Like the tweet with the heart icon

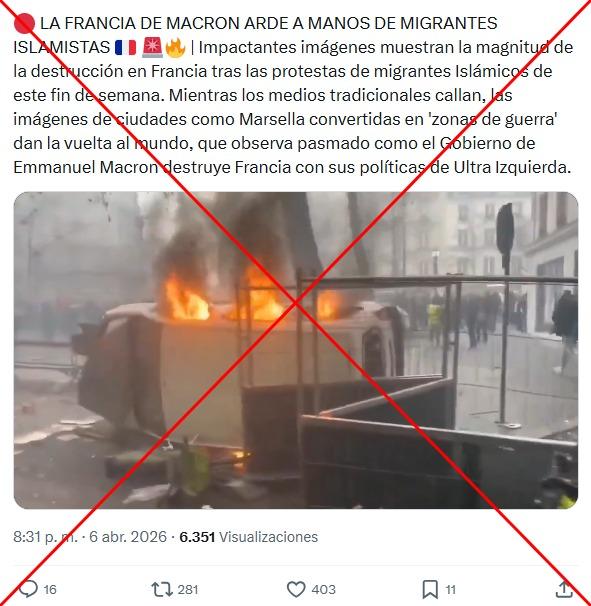pyautogui.click(x=296, y=589)
